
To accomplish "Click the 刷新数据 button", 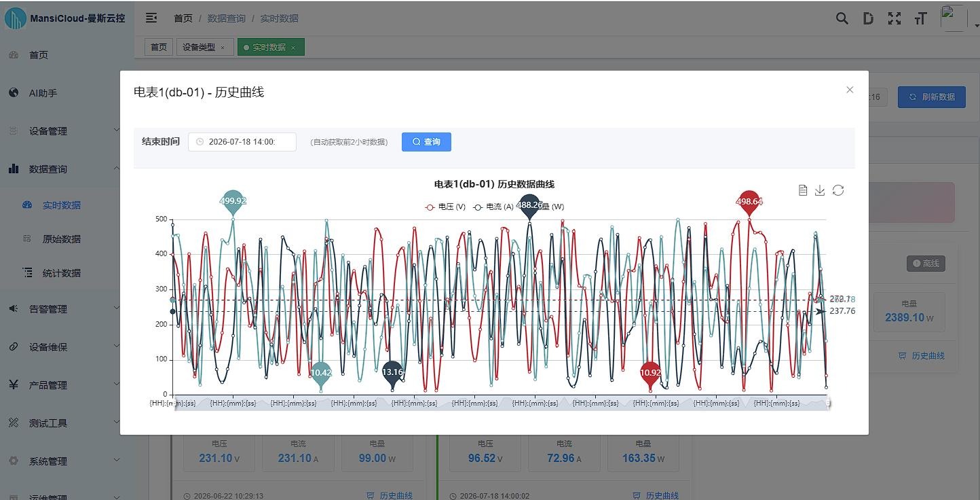I will tap(932, 96).
